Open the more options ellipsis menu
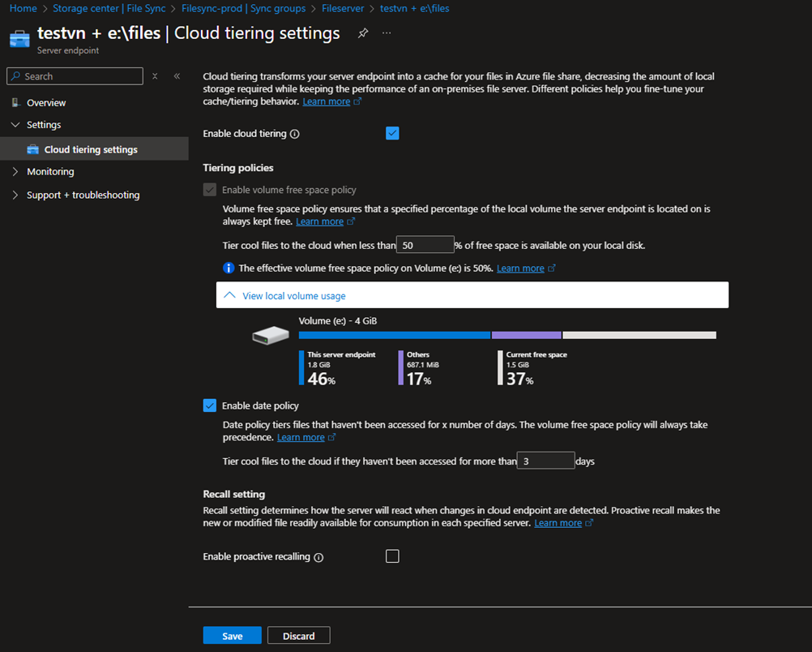Viewport: 812px width, 652px height. 387,33
